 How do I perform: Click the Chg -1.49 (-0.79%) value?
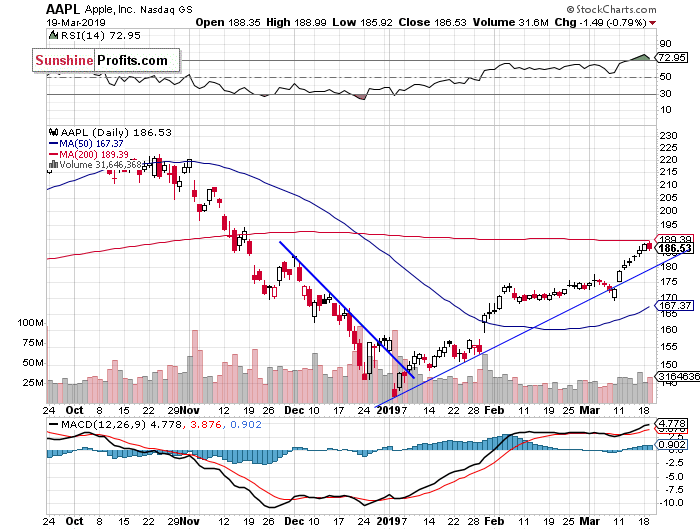(x=600, y=22)
